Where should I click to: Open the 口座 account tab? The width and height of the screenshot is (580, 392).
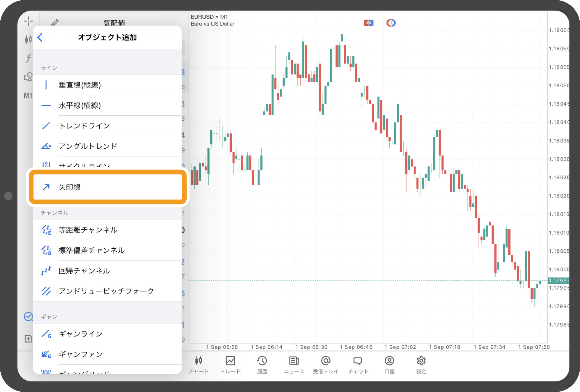coord(389,365)
